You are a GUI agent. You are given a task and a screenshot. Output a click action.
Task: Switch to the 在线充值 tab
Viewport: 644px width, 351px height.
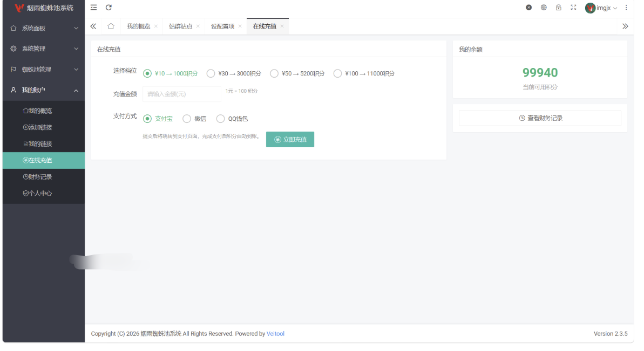pyautogui.click(x=265, y=26)
